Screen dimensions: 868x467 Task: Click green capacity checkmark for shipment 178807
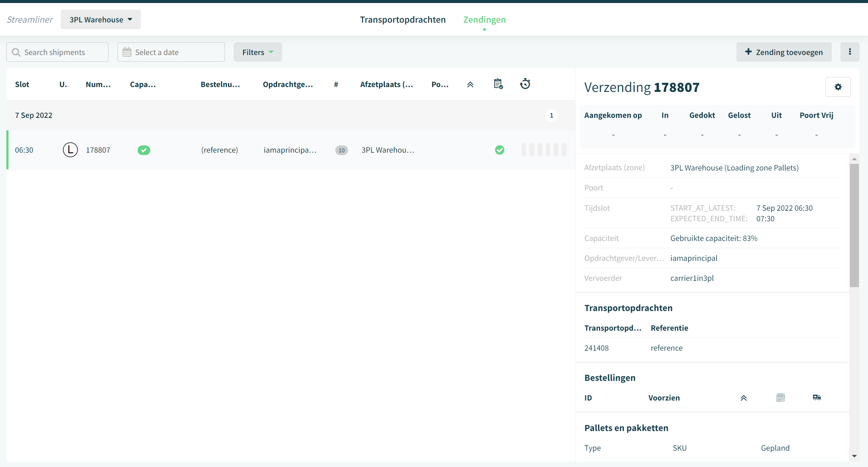pos(144,150)
